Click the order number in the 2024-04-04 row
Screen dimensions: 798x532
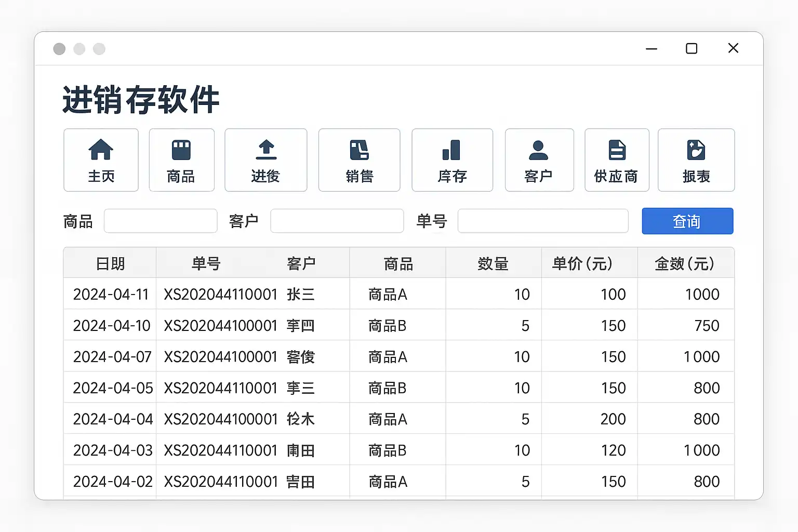(x=221, y=419)
